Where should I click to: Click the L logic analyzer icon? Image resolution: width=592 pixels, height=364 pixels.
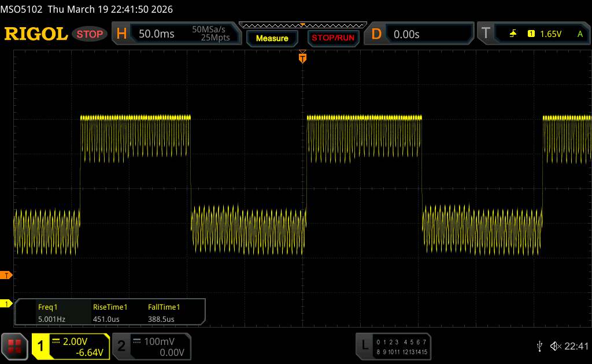(364, 346)
